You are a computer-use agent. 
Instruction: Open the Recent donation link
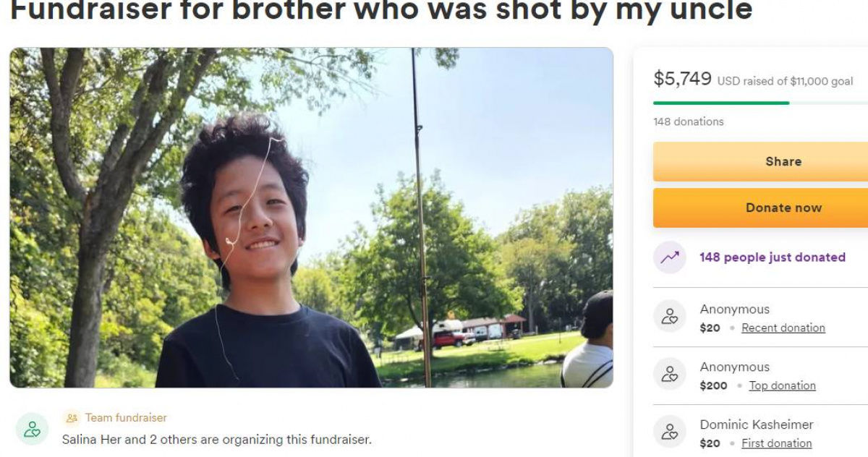click(783, 328)
